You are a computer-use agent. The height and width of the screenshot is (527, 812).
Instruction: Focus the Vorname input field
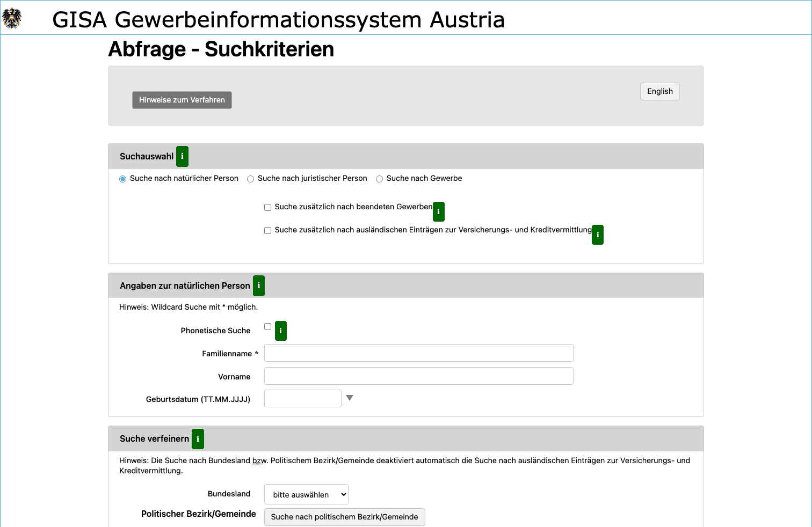click(x=419, y=376)
